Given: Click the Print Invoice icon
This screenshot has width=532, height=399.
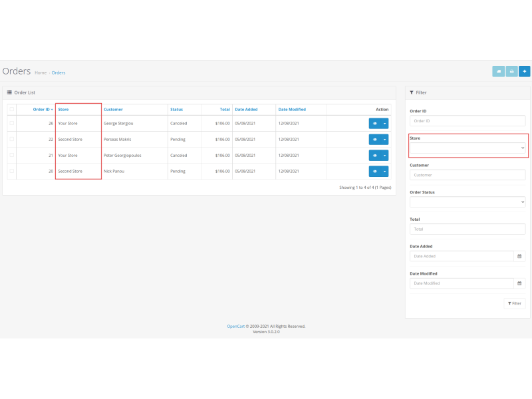Looking at the screenshot, I should pos(511,71).
